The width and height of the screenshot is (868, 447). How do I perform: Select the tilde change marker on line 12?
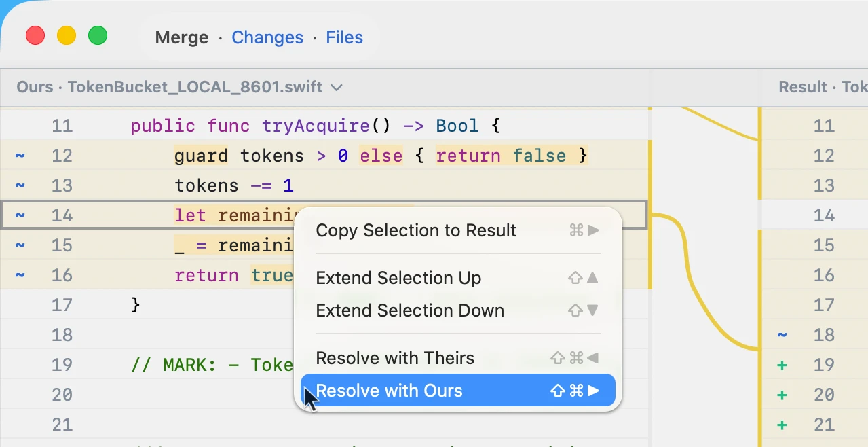point(20,156)
